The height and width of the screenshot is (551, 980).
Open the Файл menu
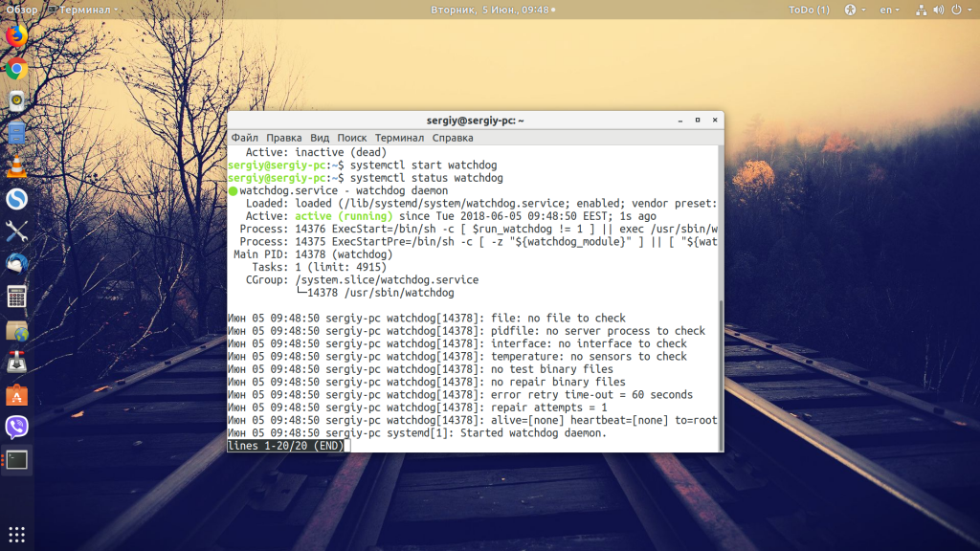pyautogui.click(x=244, y=138)
